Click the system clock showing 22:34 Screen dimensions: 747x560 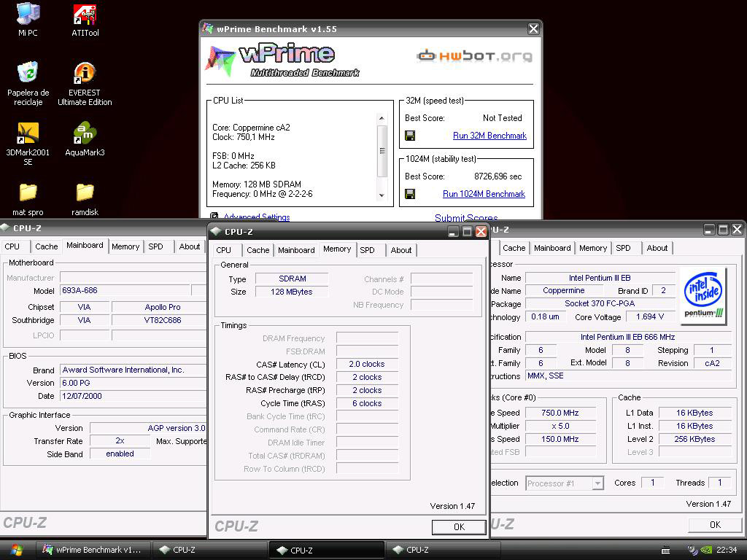727,550
